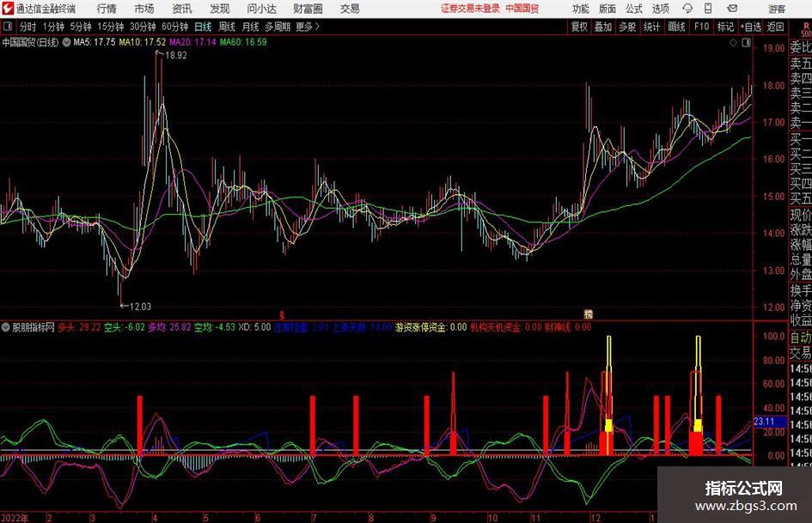Toggle the left panel icon beside 分时
This screenshot has width=812, height=523.
click(x=8, y=27)
